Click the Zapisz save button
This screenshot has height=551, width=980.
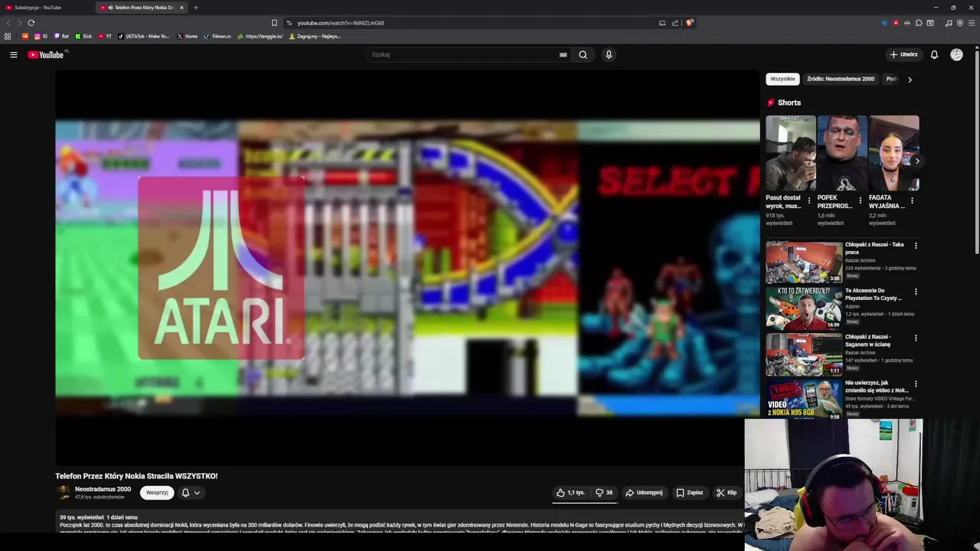(x=689, y=493)
